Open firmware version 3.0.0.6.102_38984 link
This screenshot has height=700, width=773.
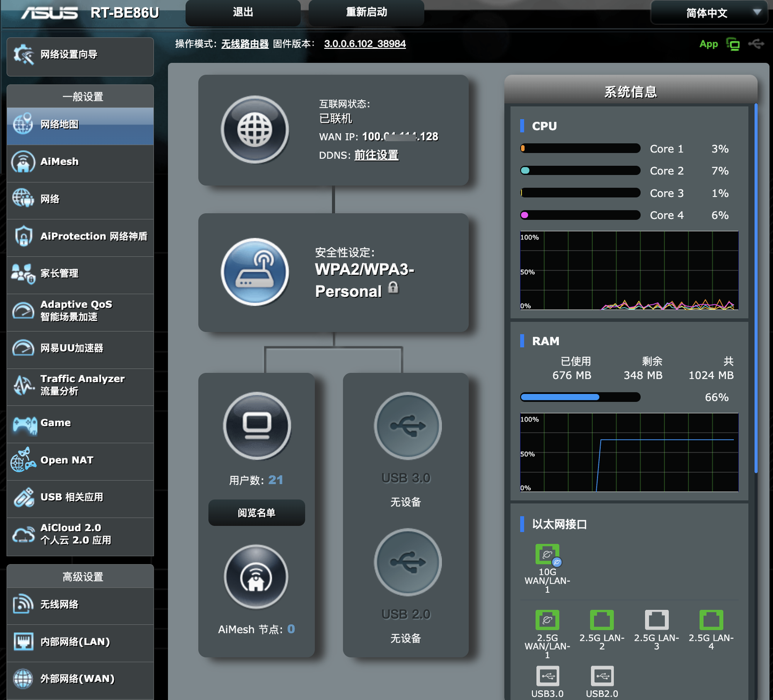coord(365,44)
